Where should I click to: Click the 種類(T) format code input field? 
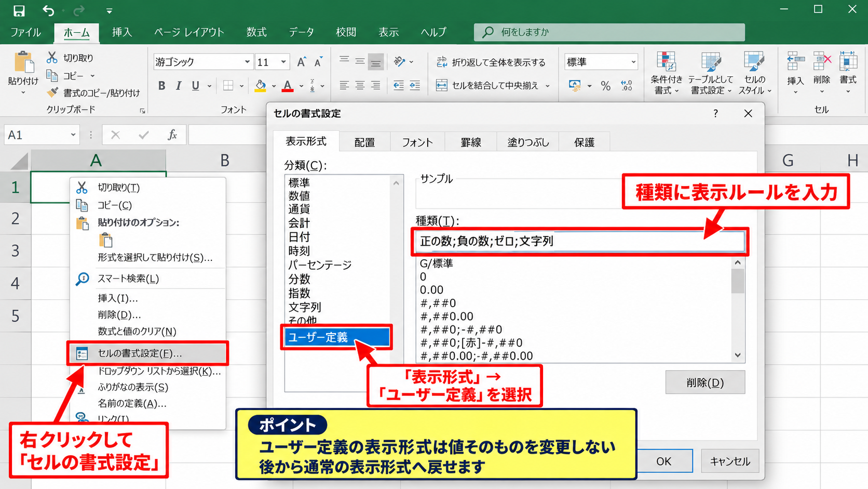pos(580,241)
